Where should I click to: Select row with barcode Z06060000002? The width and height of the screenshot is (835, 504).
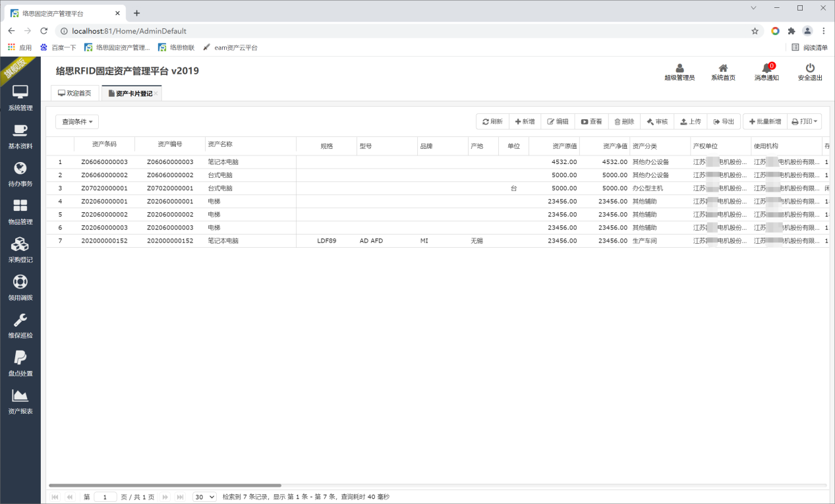point(438,175)
